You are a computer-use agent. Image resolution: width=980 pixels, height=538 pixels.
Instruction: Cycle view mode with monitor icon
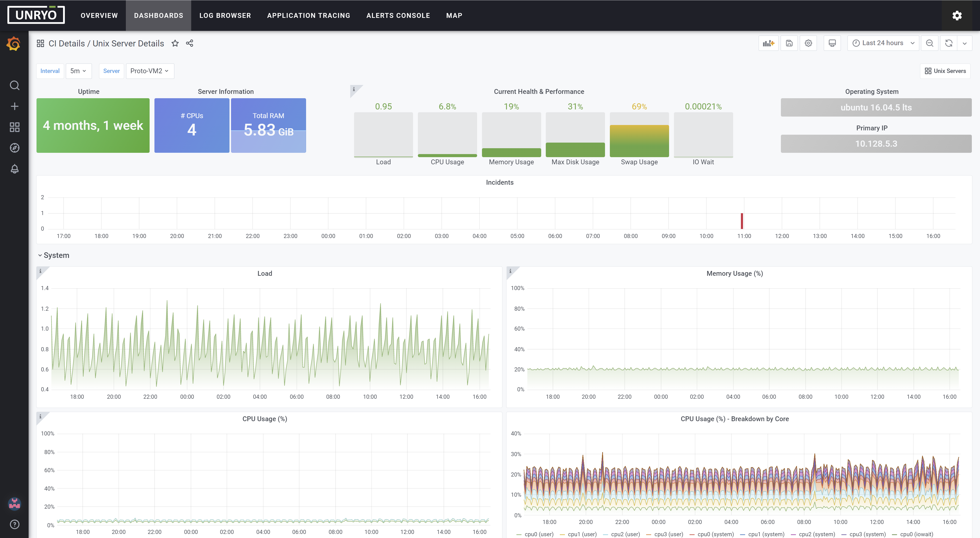(832, 43)
